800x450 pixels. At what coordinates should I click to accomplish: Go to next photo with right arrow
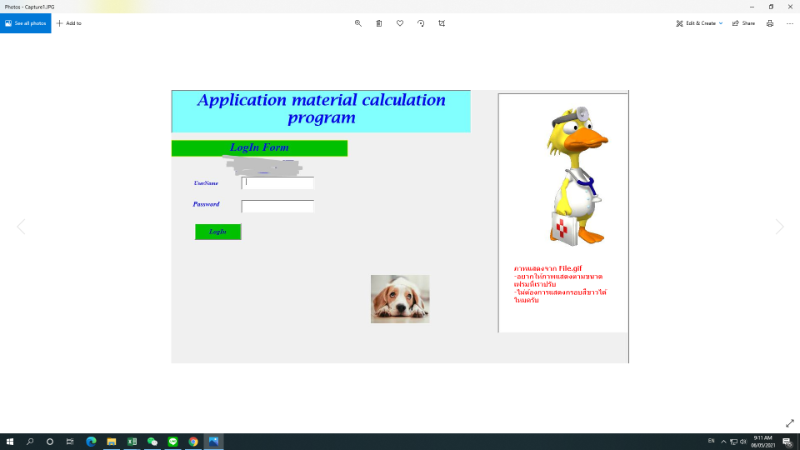click(x=780, y=227)
